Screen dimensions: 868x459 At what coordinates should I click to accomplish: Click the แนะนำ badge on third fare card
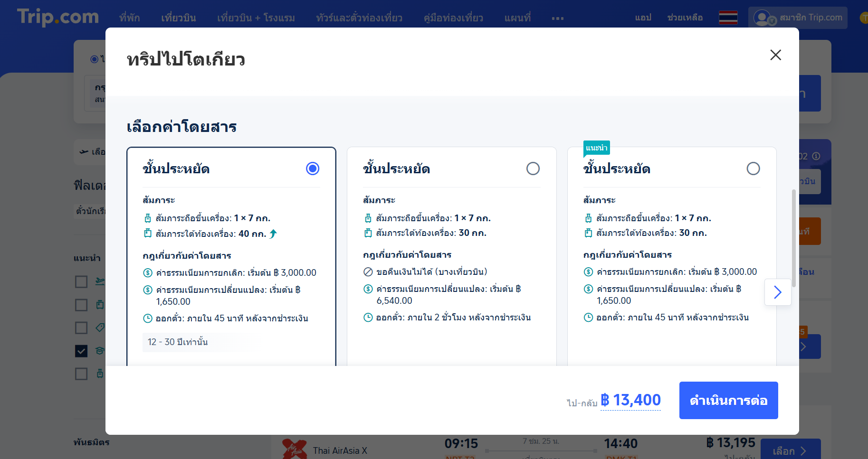point(596,148)
